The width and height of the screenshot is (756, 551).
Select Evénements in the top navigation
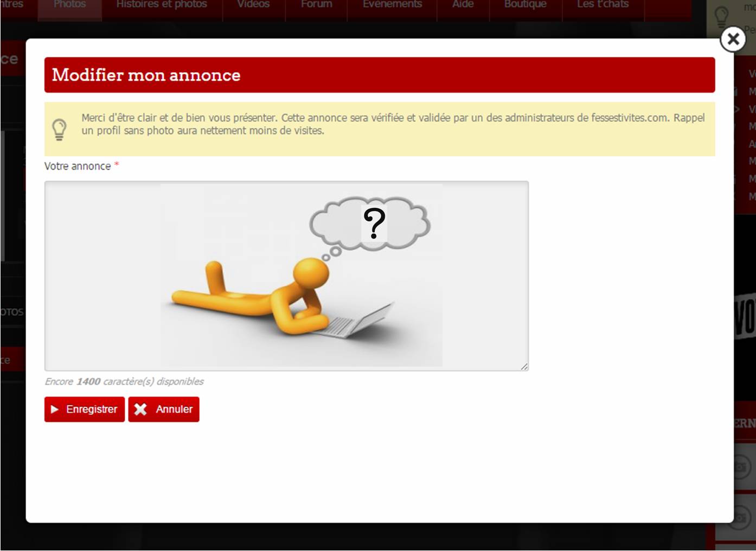(392, 5)
